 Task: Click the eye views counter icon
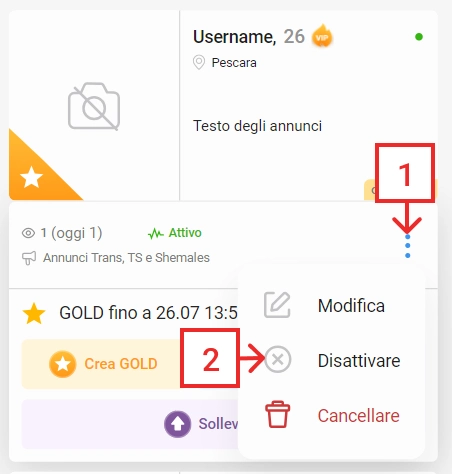(28, 233)
